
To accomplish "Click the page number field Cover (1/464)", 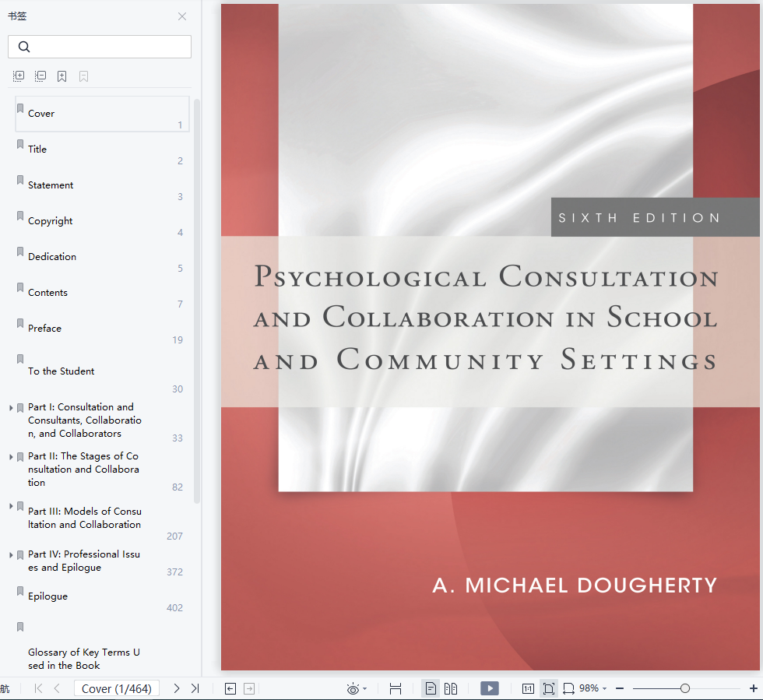I will point(117,688).
